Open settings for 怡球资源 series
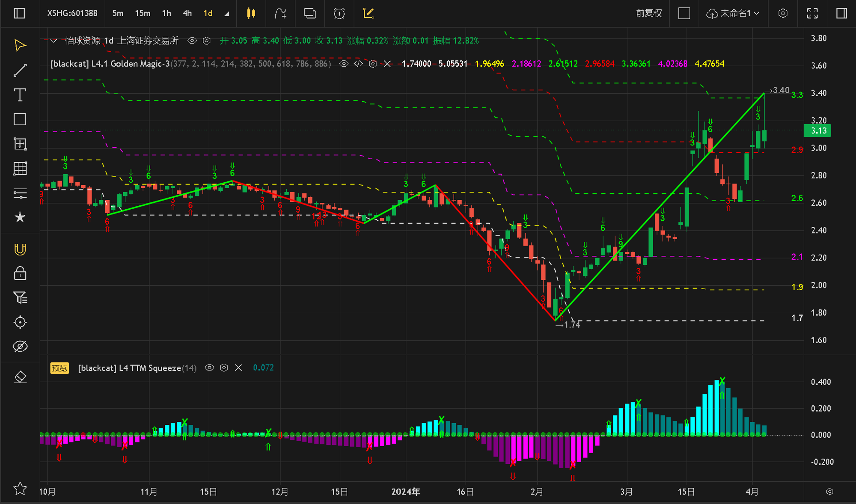This screenshot has width=856, height=504. click(x=207, y=41)
